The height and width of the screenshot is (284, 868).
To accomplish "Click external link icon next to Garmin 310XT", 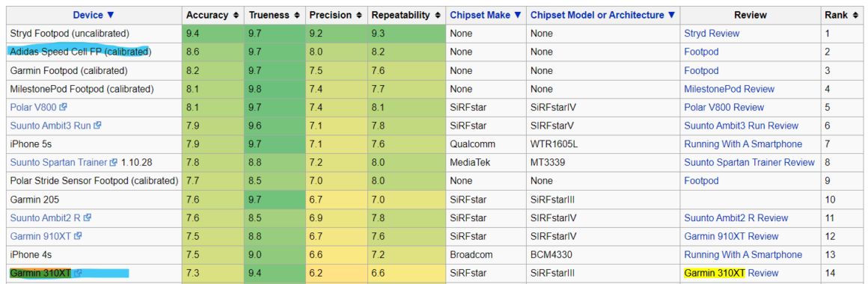I will 78,273.
